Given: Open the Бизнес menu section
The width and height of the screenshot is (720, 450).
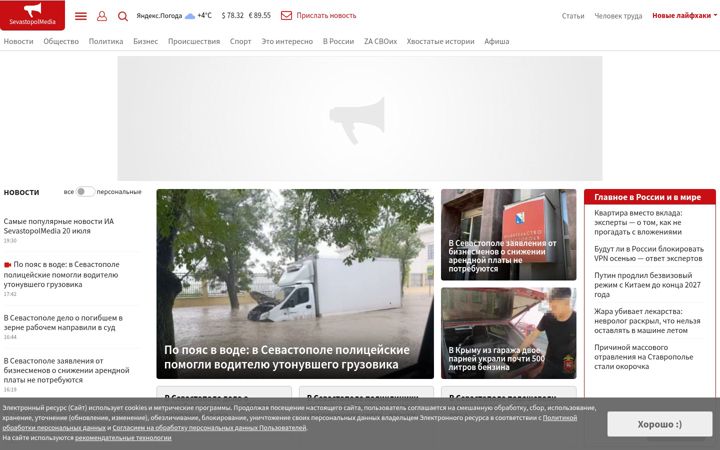Looking at the screenshot, I should pyautogui.click(x=146, y=41).
